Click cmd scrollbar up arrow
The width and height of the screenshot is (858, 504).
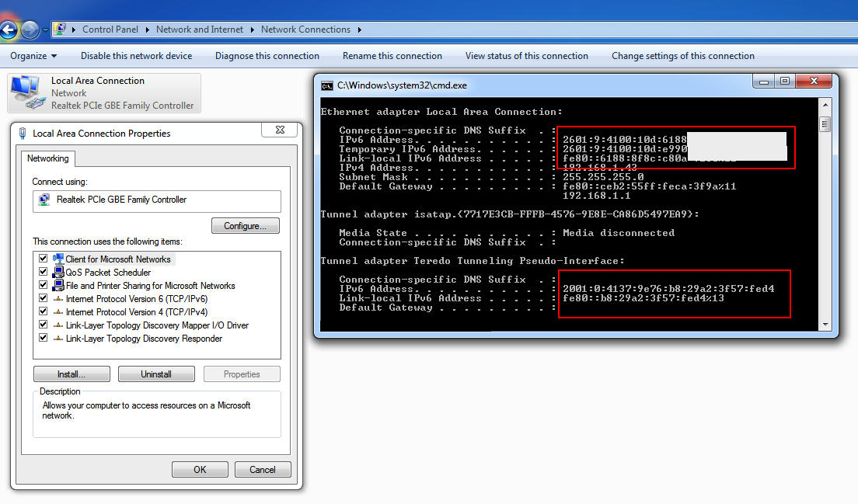[825, 104]
